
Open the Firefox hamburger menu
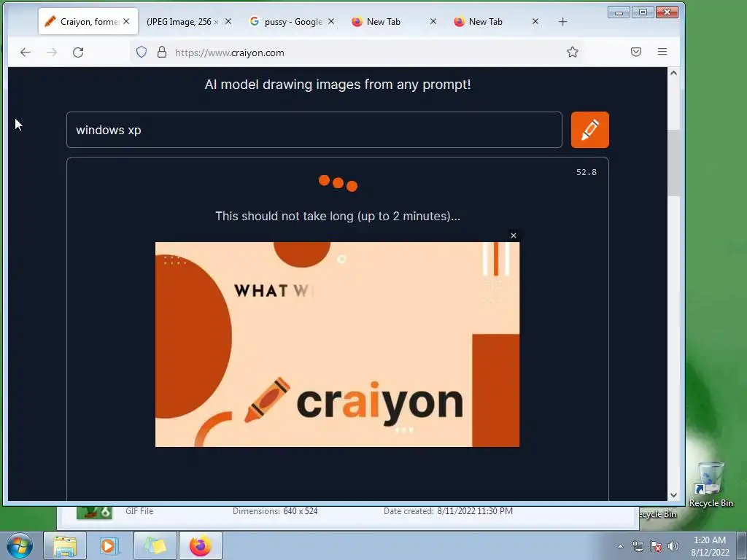point(662,52)
